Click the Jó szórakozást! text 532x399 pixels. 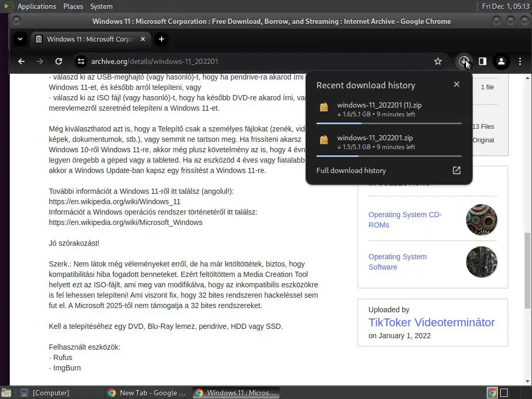74,243
